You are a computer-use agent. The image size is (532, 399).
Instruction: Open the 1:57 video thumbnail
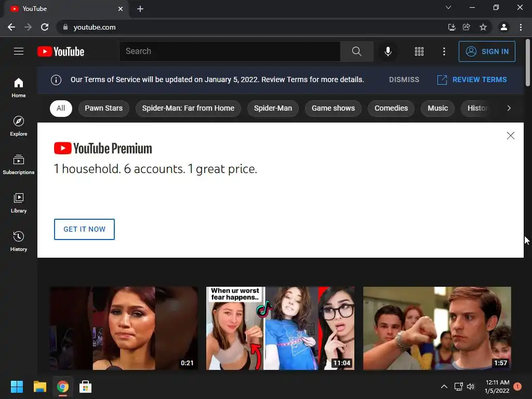click(x=437, y=328)
